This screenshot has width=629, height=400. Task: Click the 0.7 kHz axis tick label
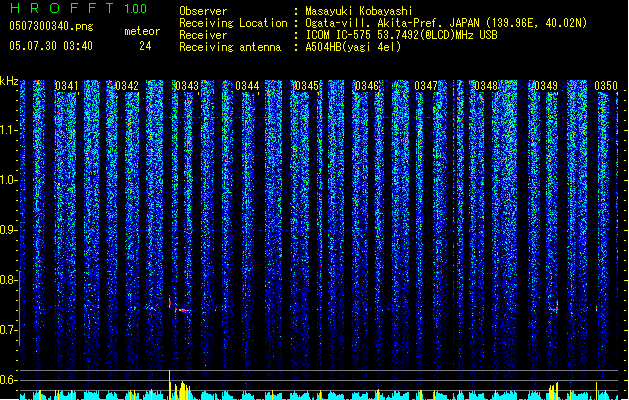pos(9,330)
